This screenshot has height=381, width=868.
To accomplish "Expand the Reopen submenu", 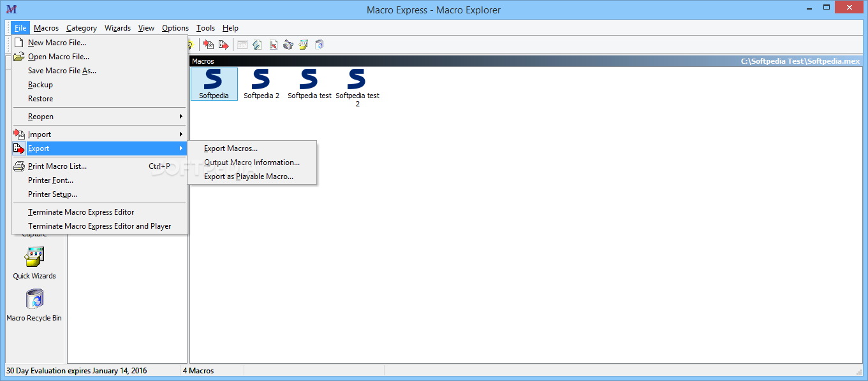I will pyautogui.click(x=99, y=117).
